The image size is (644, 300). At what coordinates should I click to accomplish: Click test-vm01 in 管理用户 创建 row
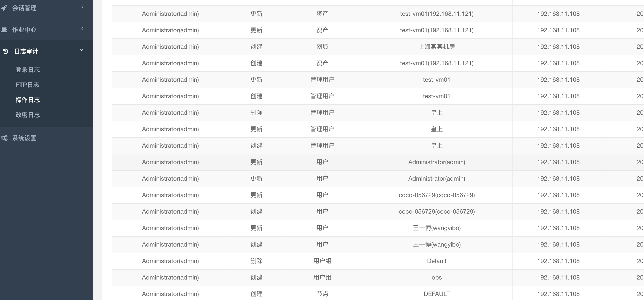[x=437, y=96]
